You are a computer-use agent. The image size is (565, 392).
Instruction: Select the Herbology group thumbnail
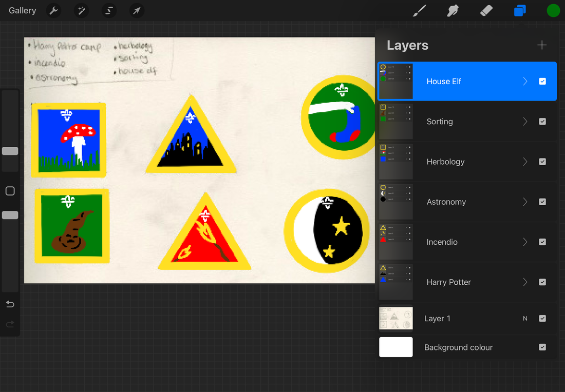pyautogui.click(x=395, y=162)
